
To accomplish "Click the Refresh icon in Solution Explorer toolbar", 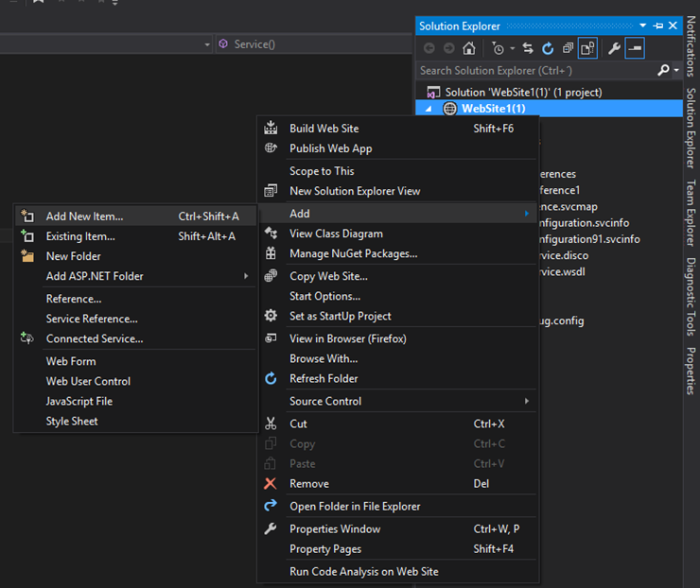I will tap(548, 48).
